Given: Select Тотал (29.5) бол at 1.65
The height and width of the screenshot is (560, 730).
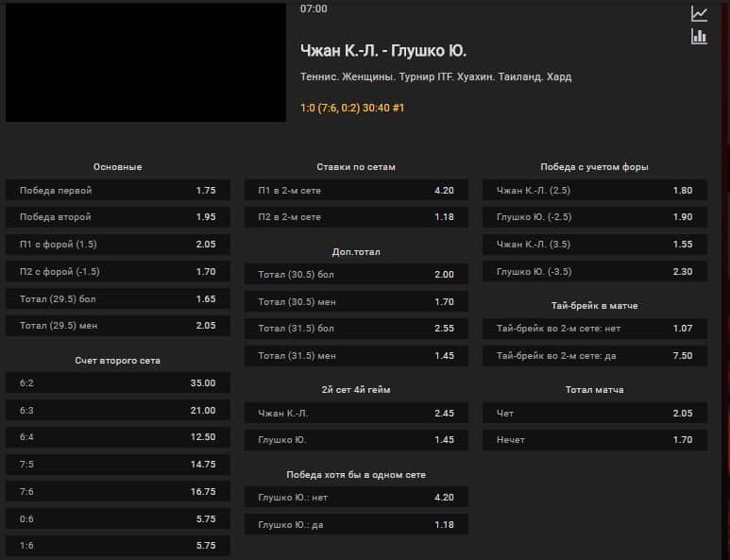Looking at the screenshot, I should tap(117, 298).
